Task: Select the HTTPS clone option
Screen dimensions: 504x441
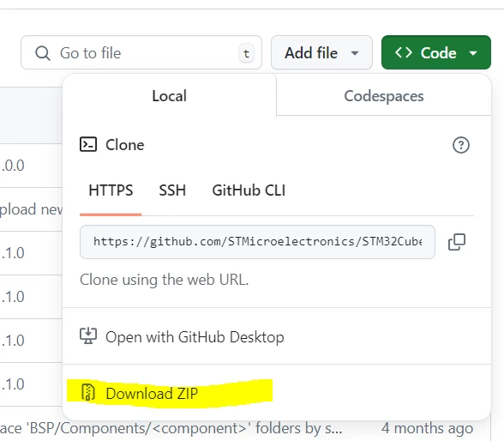Action: (111, 190)
